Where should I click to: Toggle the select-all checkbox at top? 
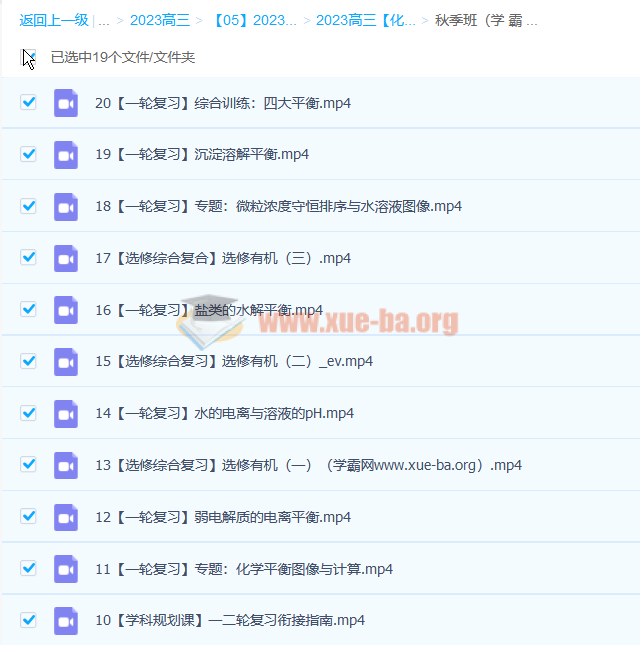coord(29,57)
